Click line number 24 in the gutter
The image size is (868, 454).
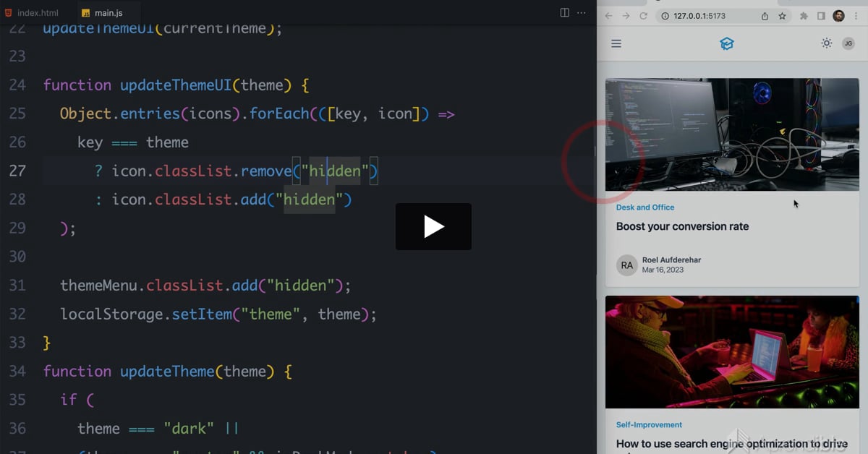pos(17,85)
